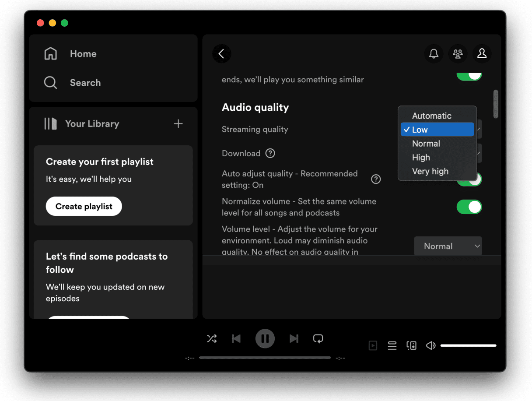Image resolution: width=532 pixels, height=401 pixels.
Task: Pick the High streaming quality option
Action: tap(421, 158)
